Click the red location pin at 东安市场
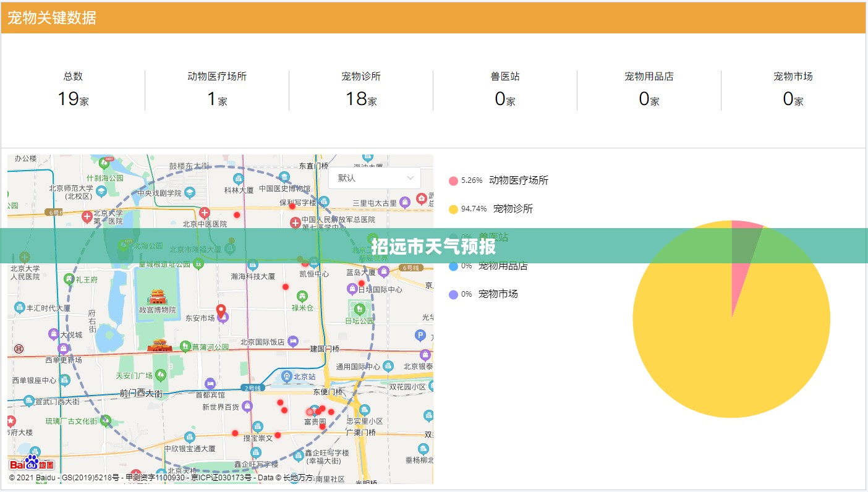This screenshot has width=868, height=492. tap(221, 311)
